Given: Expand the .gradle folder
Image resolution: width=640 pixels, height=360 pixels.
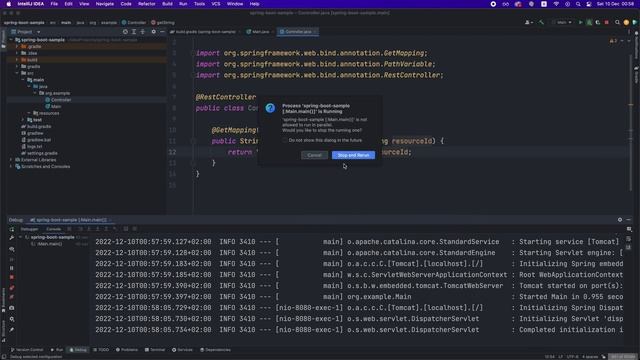Looking at the screenshot, I should click(x=17, y=47).
